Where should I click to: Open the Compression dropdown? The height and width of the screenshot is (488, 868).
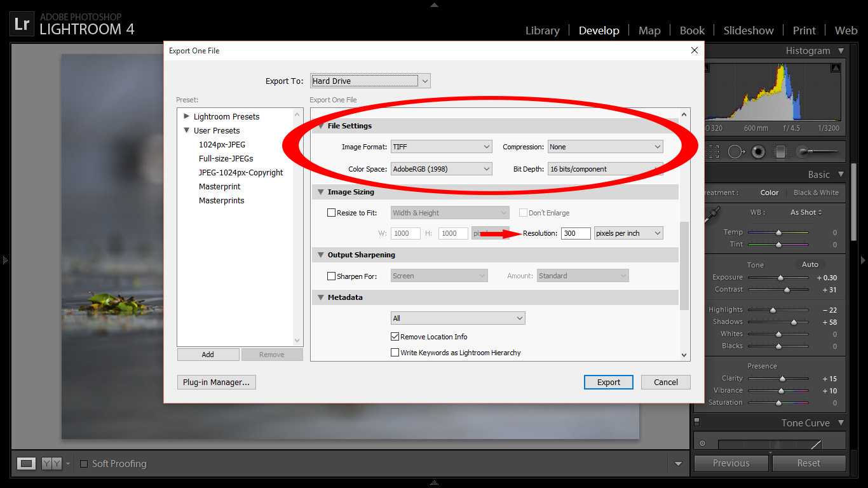(606, 147)
